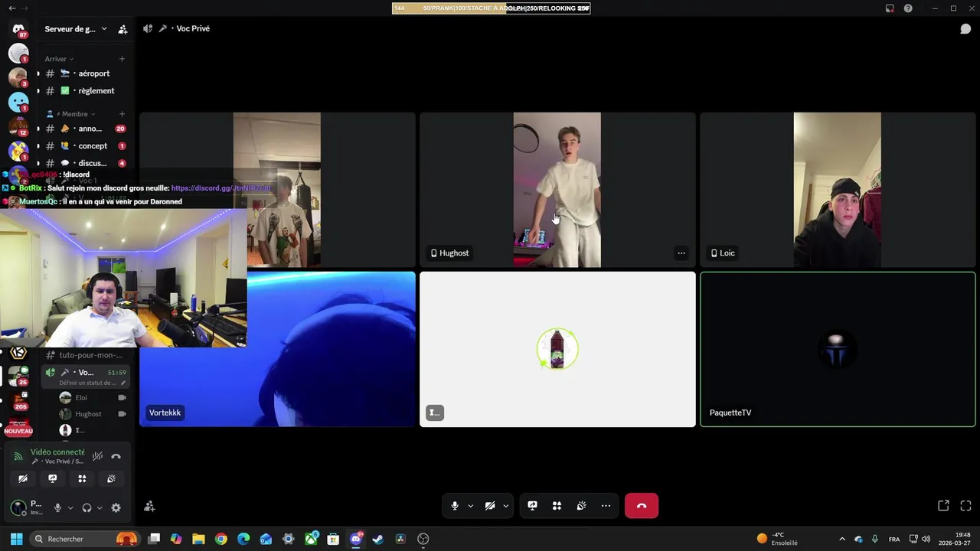Open the concept channel
Screen dimensions: 980x551
(x=86, y=146)
